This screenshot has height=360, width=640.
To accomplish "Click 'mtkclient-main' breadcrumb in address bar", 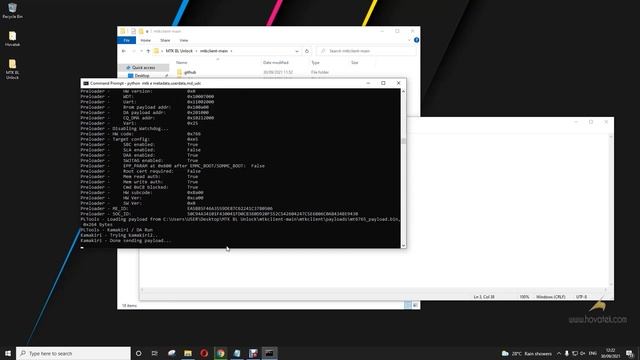I will point(214,51).
